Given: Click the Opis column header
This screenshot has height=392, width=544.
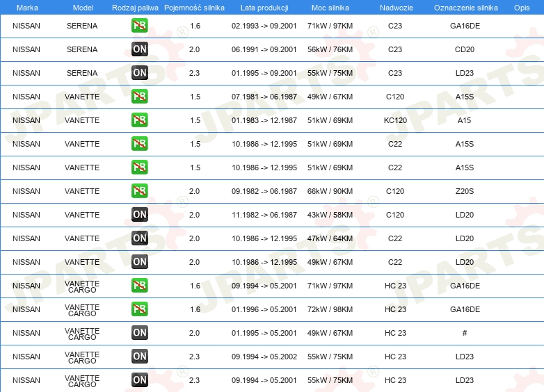Looking at the screenshot, I should 522,8.
